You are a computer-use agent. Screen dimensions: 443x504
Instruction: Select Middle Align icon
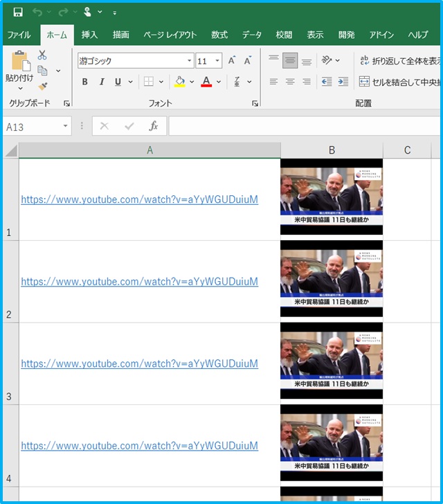pos(290,60)
